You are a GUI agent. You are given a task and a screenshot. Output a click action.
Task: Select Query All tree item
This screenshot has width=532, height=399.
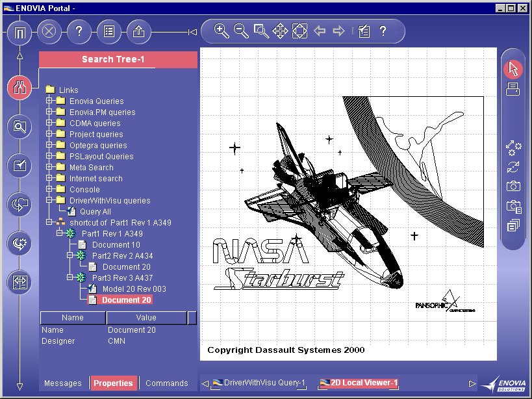[95, 212]
